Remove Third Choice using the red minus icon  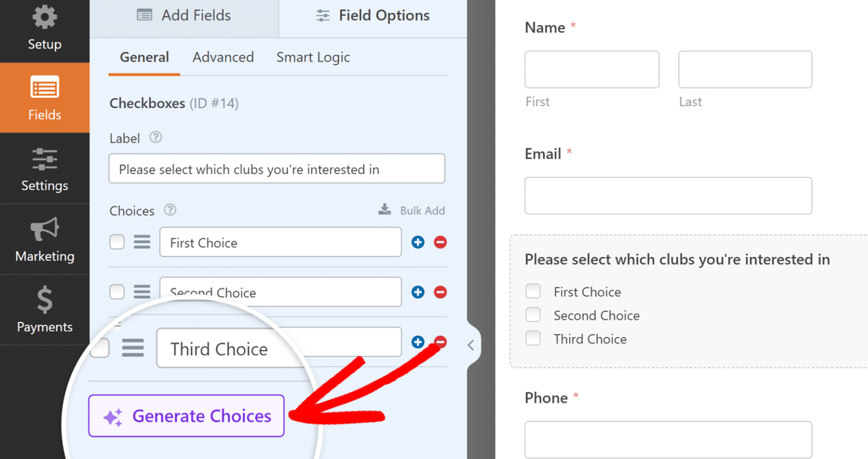(x=440, y=342)
